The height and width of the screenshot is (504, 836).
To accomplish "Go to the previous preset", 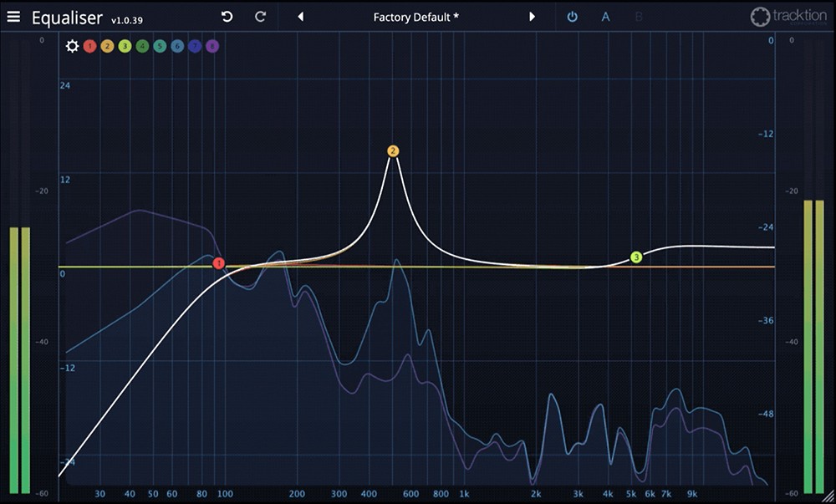I will point(301,17).
